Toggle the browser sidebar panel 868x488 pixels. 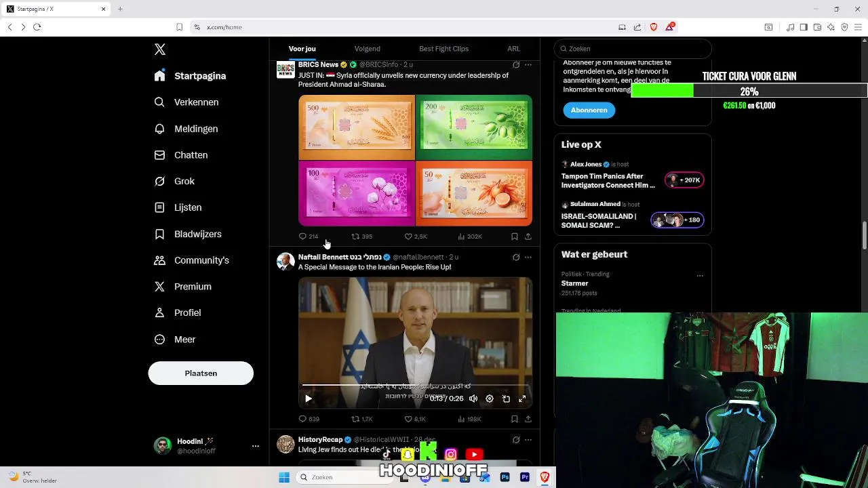click(x=804, y=27)
